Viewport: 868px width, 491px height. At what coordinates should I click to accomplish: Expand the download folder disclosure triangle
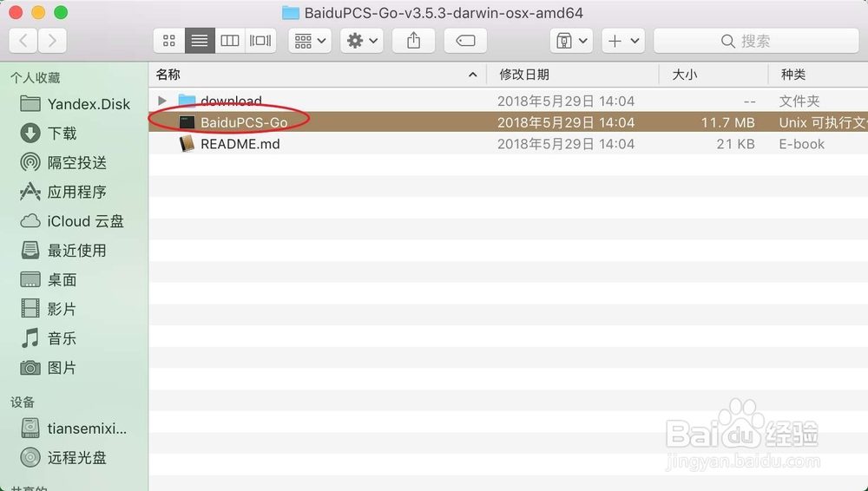tap(162, 101)
